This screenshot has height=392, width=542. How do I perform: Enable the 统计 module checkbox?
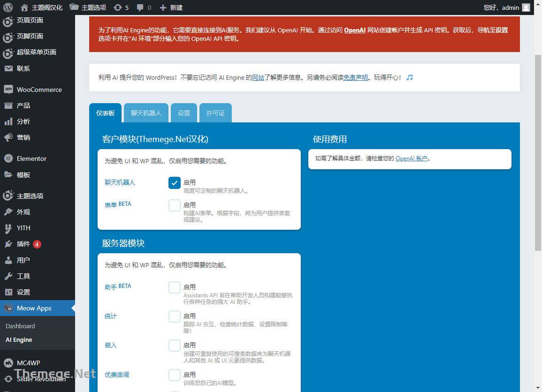(x=174, y=317)
